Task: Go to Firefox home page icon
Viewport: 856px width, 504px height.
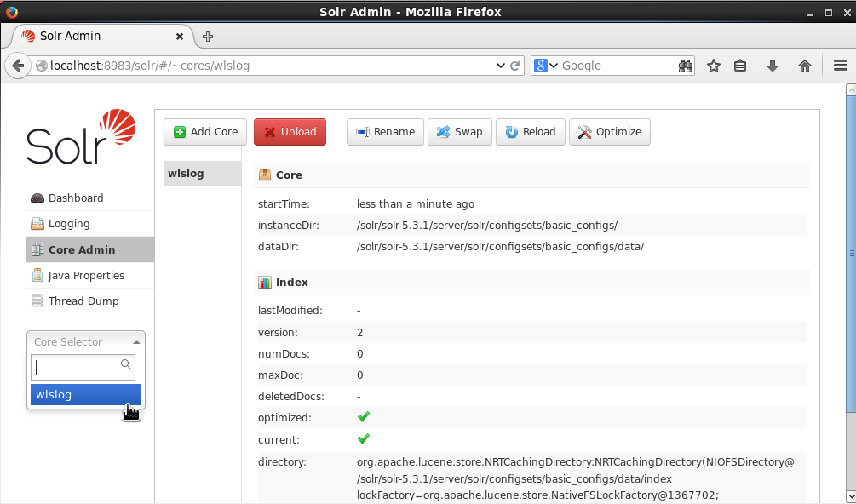Action: (805, 66)
